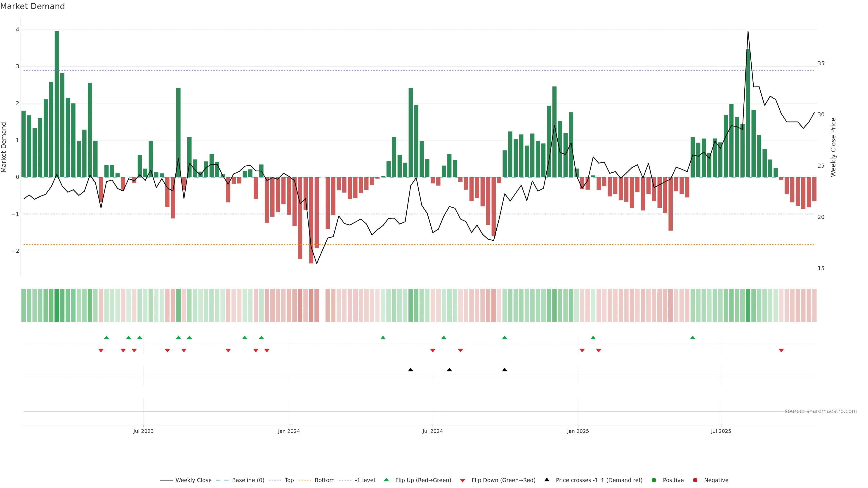
Task: Click the rightmost red flip-down triangle marker
Action: click(x=781, y=351)
